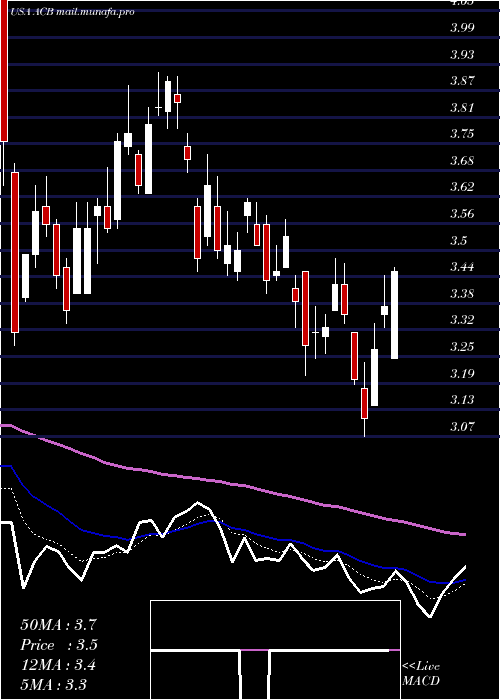Select the 3.99 price axis label
Screen dimensions: 500x700
point(462,28)
